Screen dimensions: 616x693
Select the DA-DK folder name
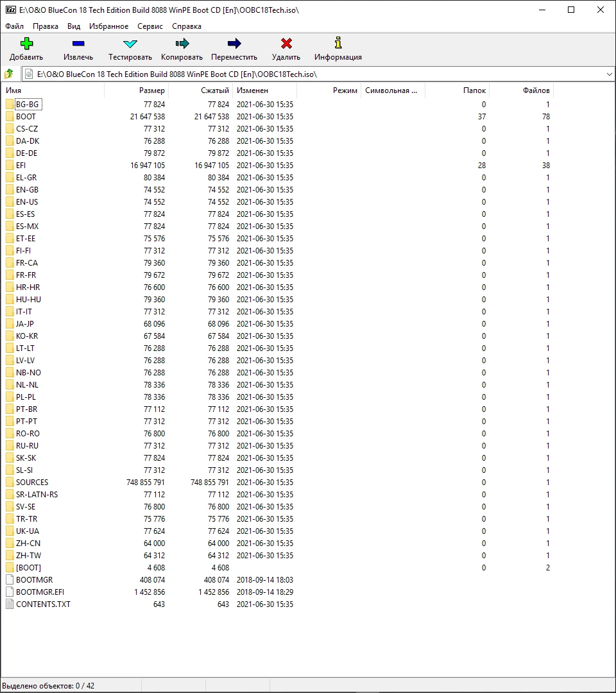click(28, 141)
